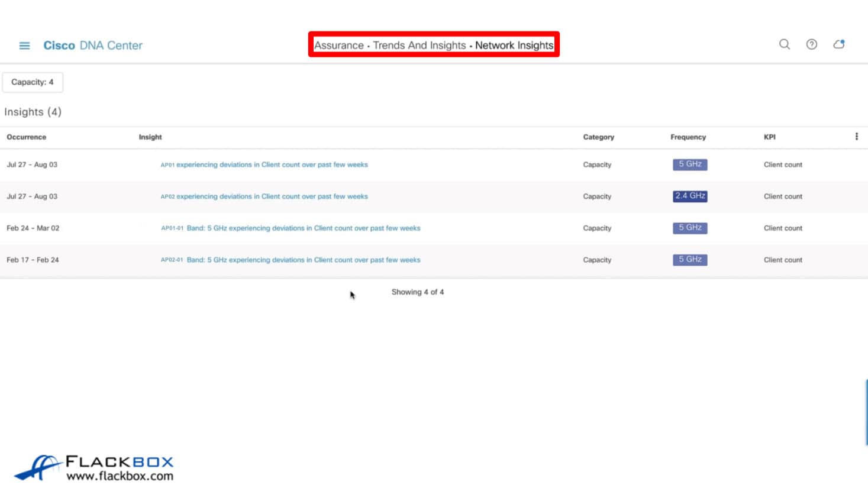Click the search magnifier icon

click(784, 44)
